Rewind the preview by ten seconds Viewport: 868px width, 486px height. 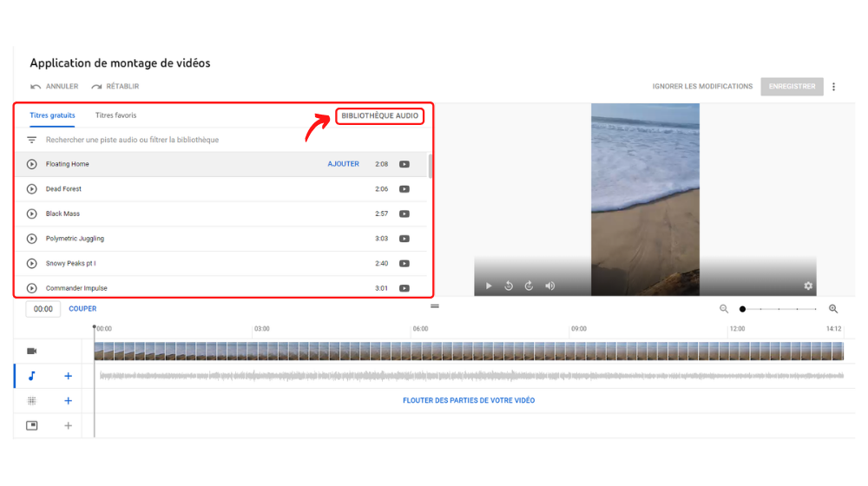[x=509, y=286]
